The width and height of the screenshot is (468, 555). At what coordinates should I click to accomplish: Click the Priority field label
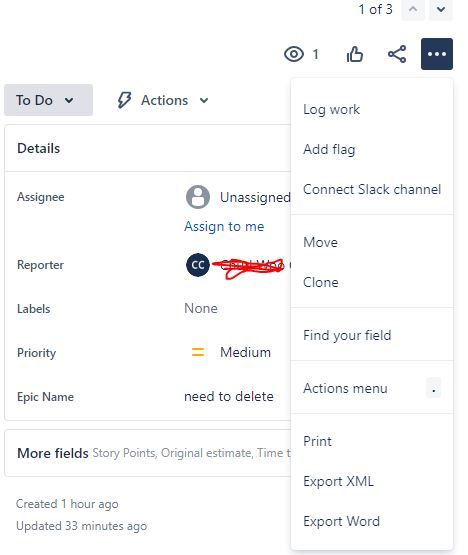click(36, 353)
